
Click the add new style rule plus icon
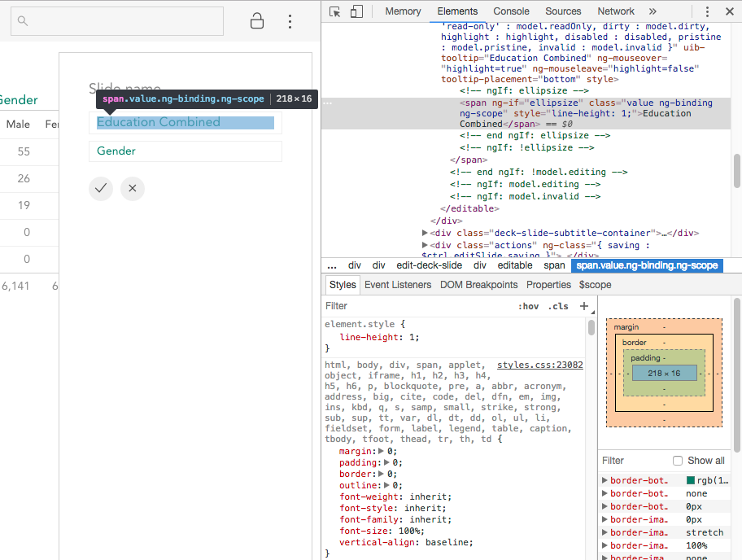(583, 306)
